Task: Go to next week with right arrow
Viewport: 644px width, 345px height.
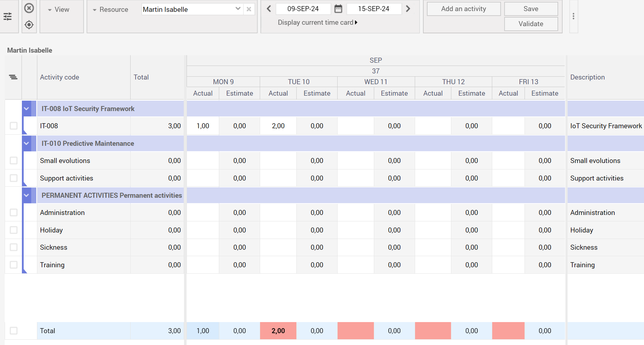Action: click(x=408, y=8)
